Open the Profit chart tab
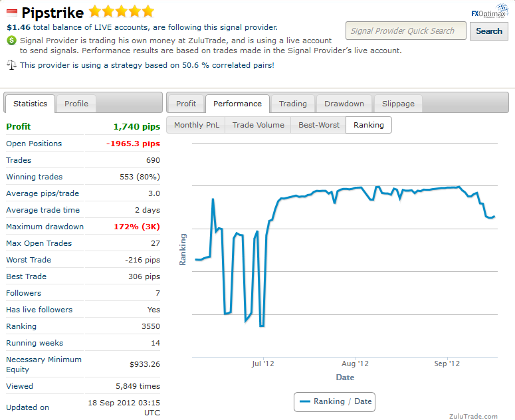The height and width of the screenshot is (420, 515). click(186, 104)
